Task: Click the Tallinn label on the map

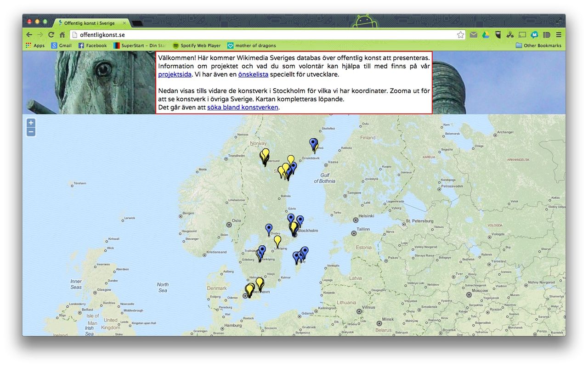Action: click(363, 229)
